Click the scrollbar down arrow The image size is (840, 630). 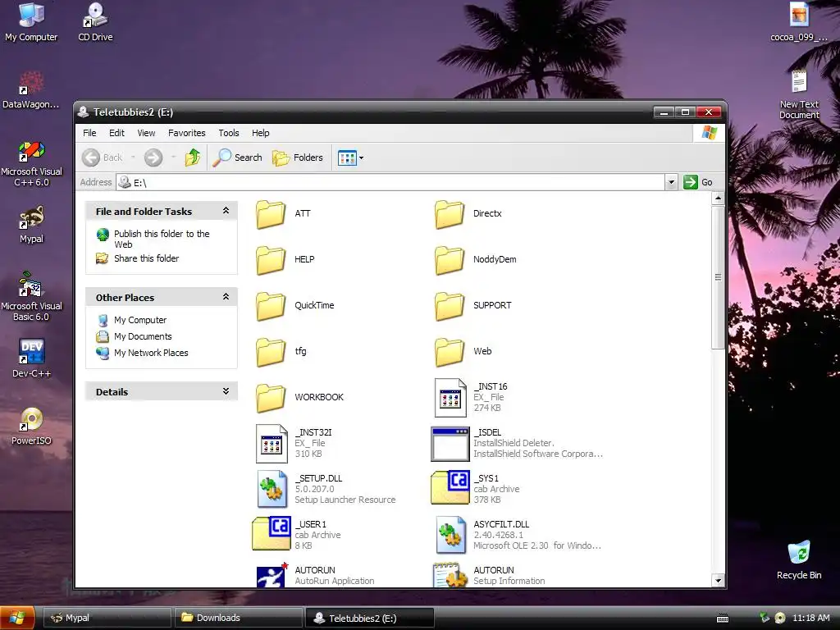[718, 580]
